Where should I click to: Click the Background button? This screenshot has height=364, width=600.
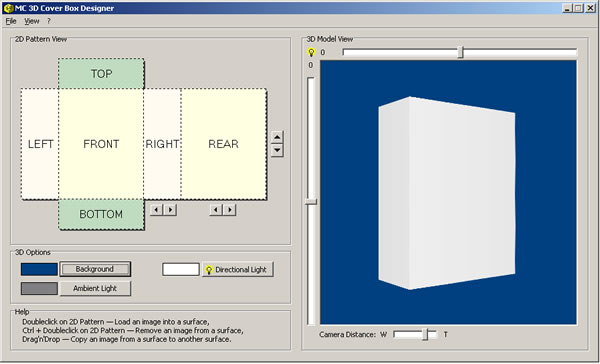pyautogui.click(x=95, y=269)
